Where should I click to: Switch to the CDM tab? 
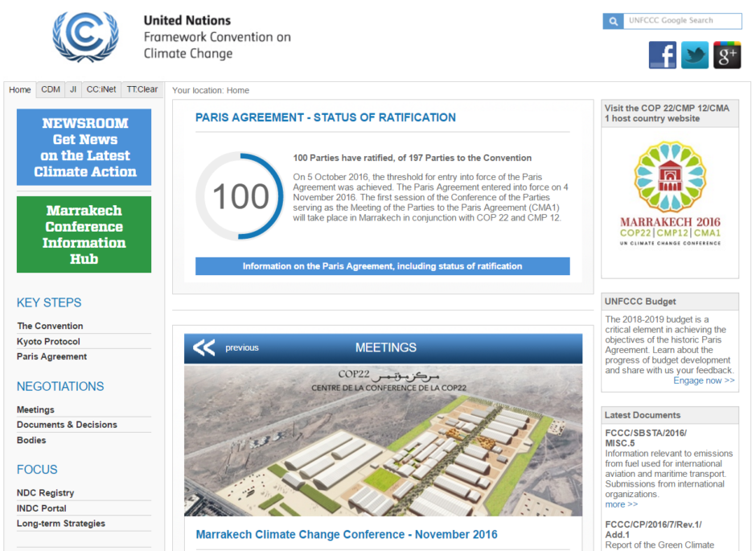click(51, 89)
